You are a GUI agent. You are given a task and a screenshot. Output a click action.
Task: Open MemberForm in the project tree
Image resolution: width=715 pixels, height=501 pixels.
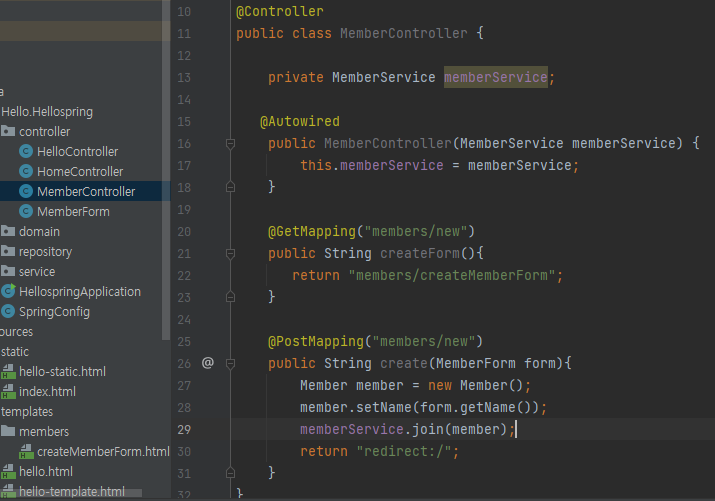coord(73,212)
